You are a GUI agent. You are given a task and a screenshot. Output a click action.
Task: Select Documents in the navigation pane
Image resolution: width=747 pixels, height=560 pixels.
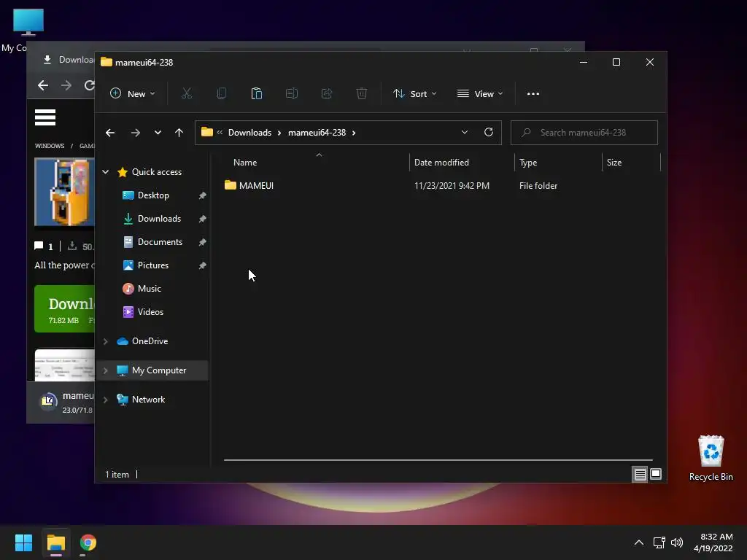point(160,242)
